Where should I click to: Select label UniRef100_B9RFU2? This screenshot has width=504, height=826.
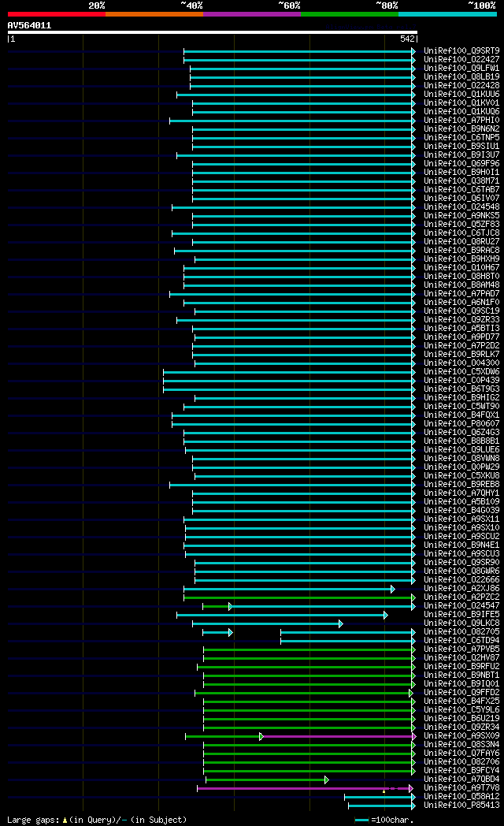click(x=461, y=666)
